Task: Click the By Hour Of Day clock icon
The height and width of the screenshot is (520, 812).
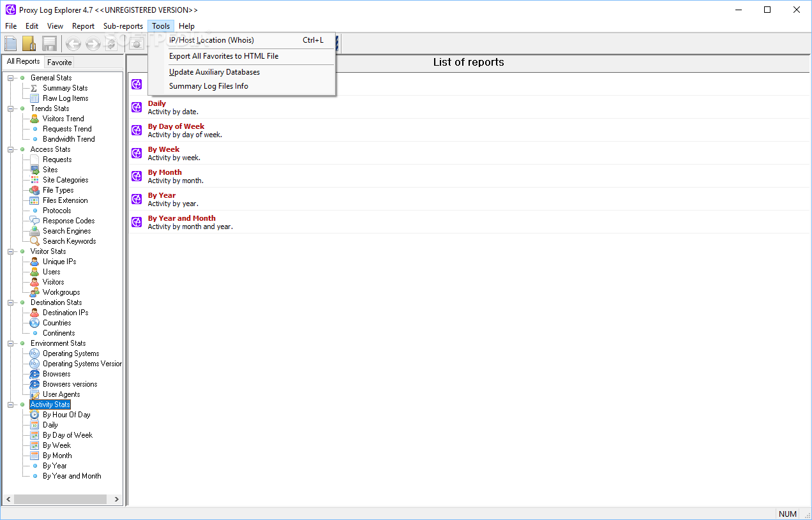Action: pos(34,415)
